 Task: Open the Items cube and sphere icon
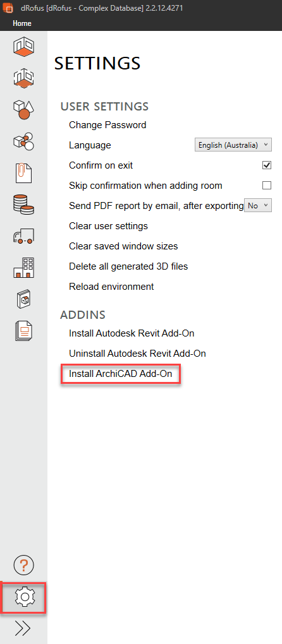point(23,109)
